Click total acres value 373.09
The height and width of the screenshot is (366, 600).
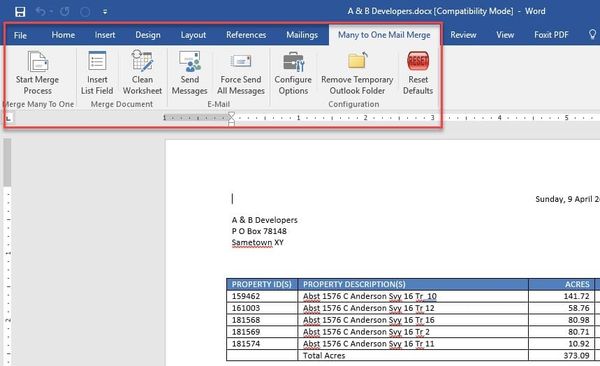(x=576, y=356)
